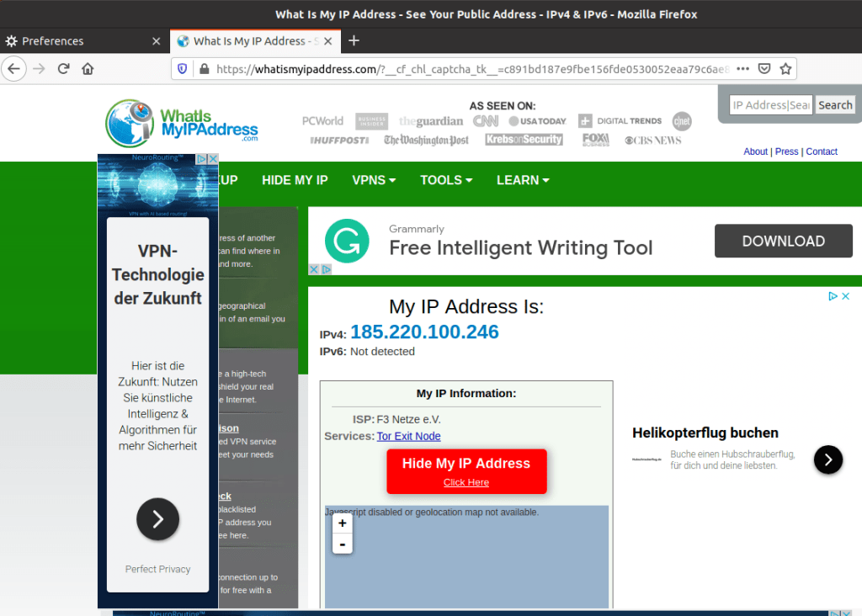862x616 pixels.
Task: Open HIDE MY IP menu item
Action: click(295, 180)
